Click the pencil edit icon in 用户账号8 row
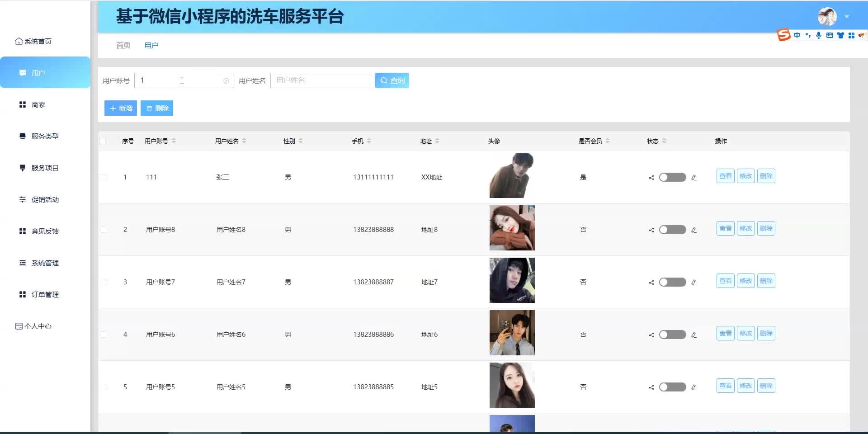Image resolution: width=868 pixels, height=434 pixels. click(x=694, y=230)
